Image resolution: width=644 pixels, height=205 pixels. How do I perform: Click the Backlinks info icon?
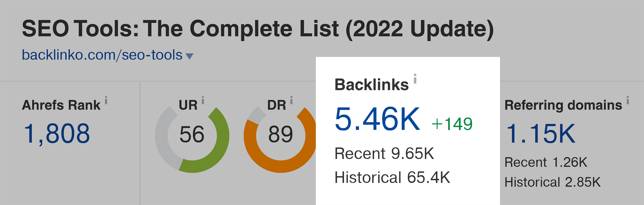pyautogui.click(x=415, y=79)
